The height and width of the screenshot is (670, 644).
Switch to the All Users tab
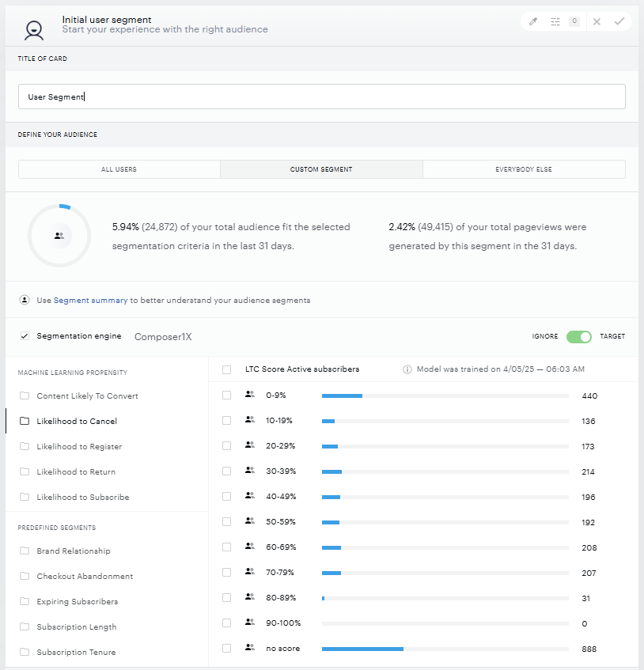(119, 169)
